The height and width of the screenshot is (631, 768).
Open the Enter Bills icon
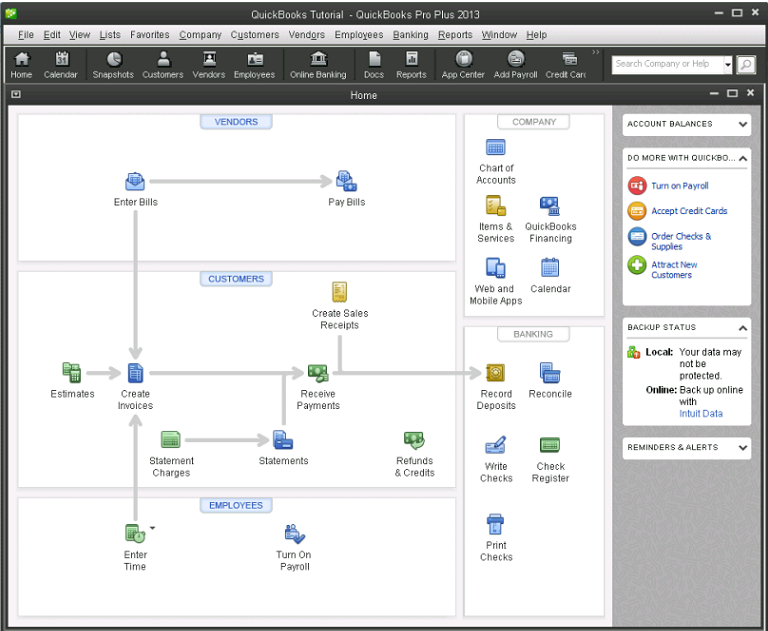point(135,181)
